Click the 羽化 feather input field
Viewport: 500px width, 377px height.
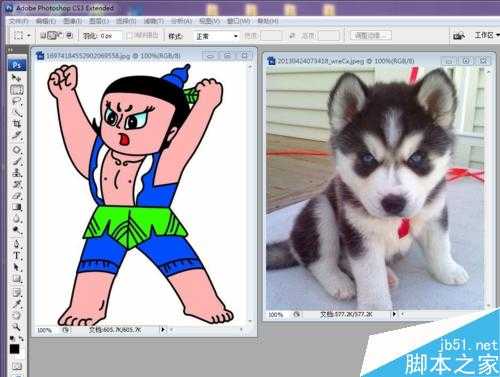click(110, 36)
